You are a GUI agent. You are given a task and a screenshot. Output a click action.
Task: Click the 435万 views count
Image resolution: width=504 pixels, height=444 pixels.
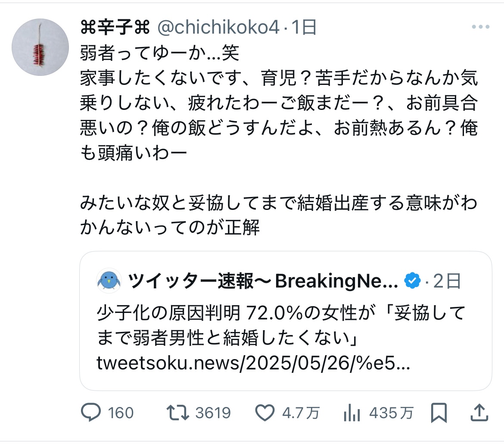(x=391, y=413)
